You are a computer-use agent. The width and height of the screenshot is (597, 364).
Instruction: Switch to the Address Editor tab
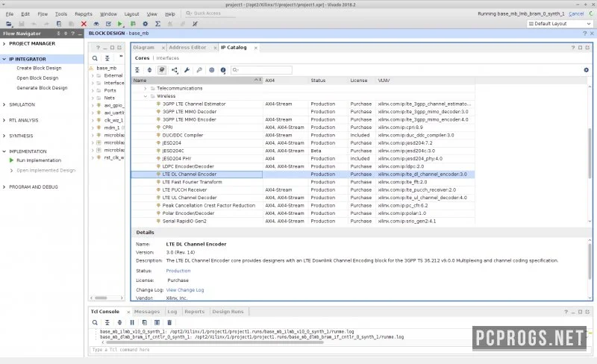[187, 48]
